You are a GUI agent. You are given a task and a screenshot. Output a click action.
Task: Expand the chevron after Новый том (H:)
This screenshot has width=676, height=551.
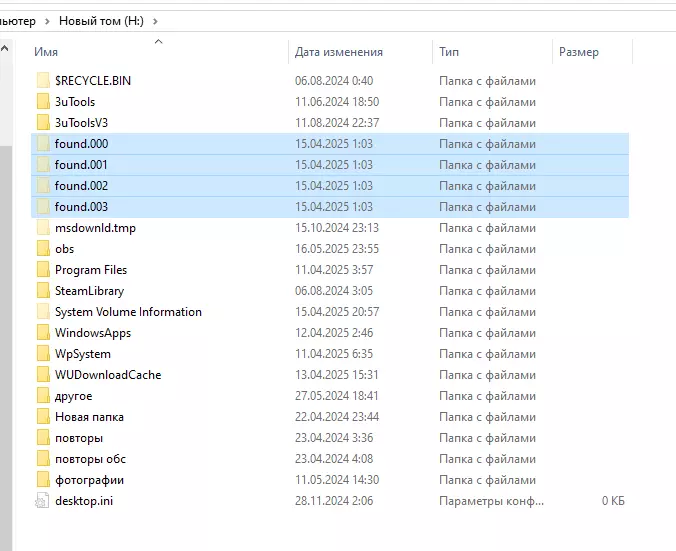(155, 21)
